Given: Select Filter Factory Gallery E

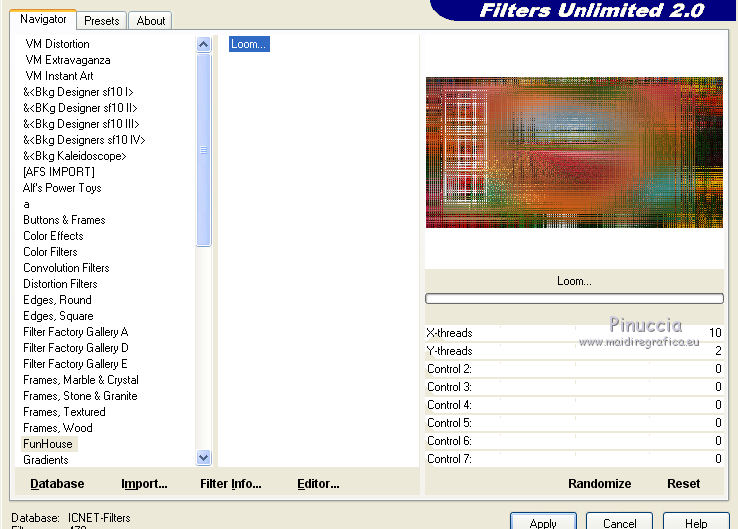Looking at the screenshot, I should pos(75,364).
